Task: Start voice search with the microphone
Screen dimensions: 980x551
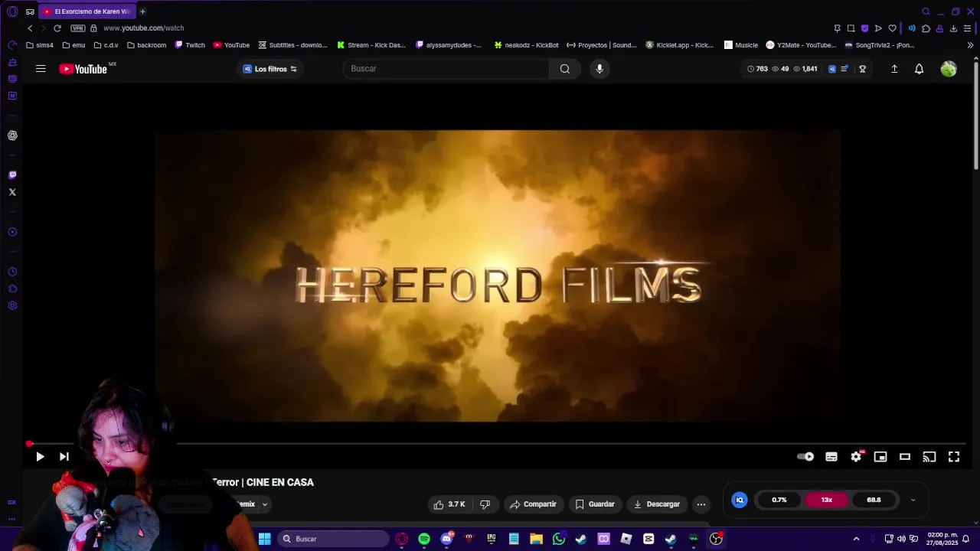Action: (599, 69)
